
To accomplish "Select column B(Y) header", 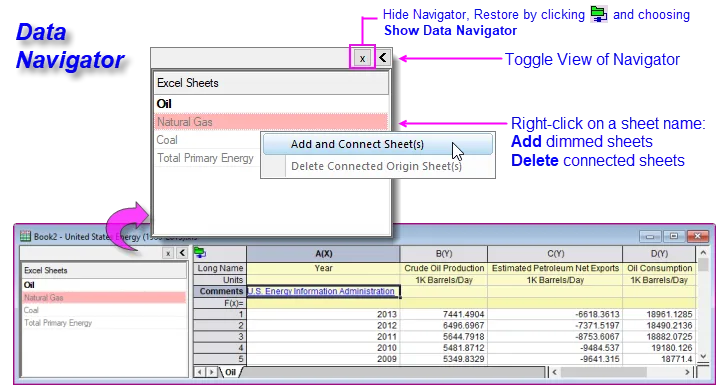I will tap(444, 253).
